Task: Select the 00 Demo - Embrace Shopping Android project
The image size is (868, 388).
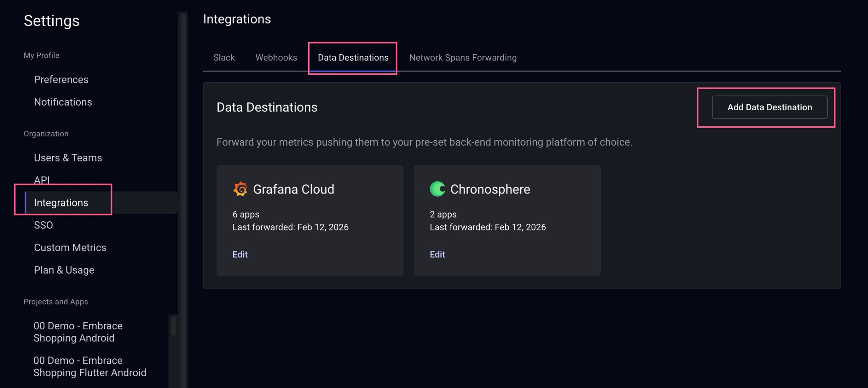Action: point(78,332)
